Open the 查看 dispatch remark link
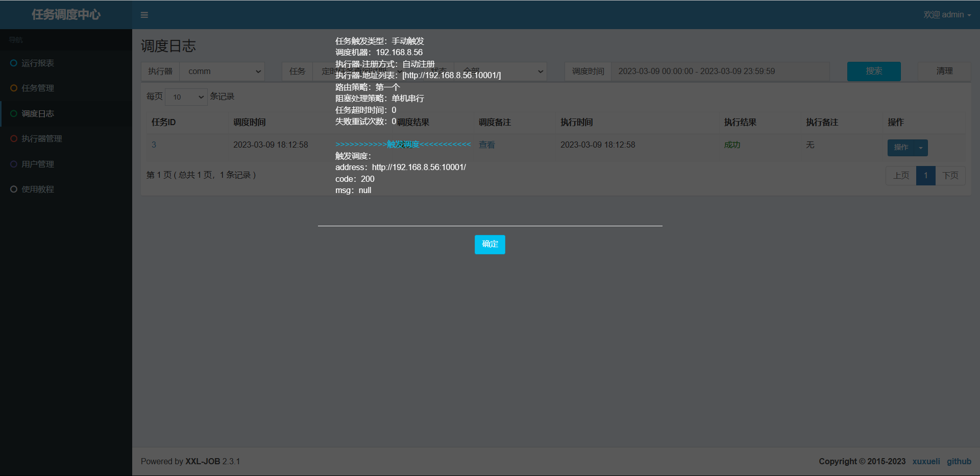The height and width of the screenshot is (476, 980). [x=486, y=145]
